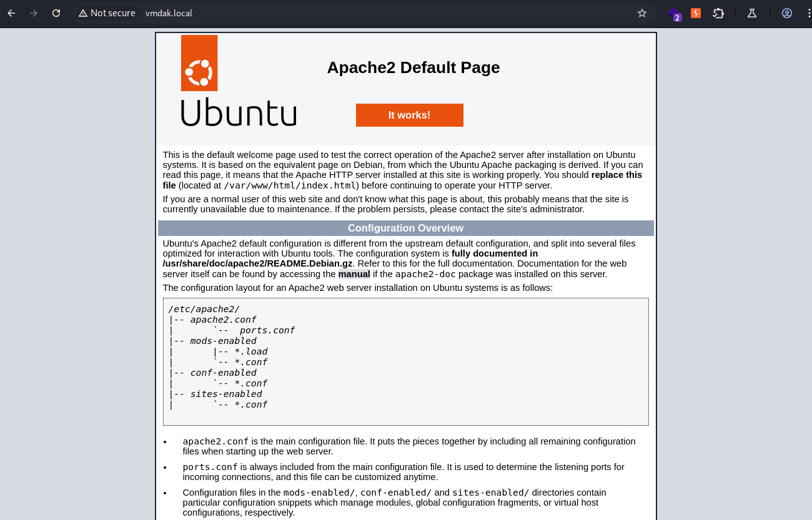
Task: Reload the vmdak.local page
Action: [x=56, y=13]
